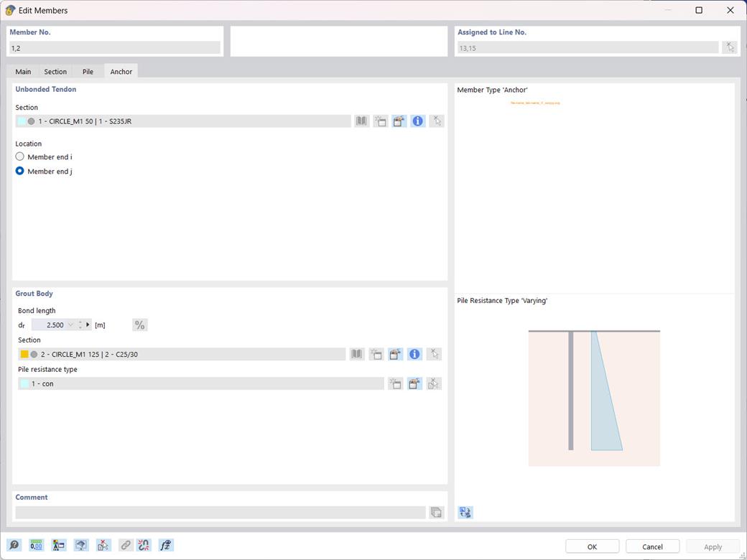Click yellow color swatch of grout section
The height and width of the screenshot is (560, 747).
[x=24, y=354]
